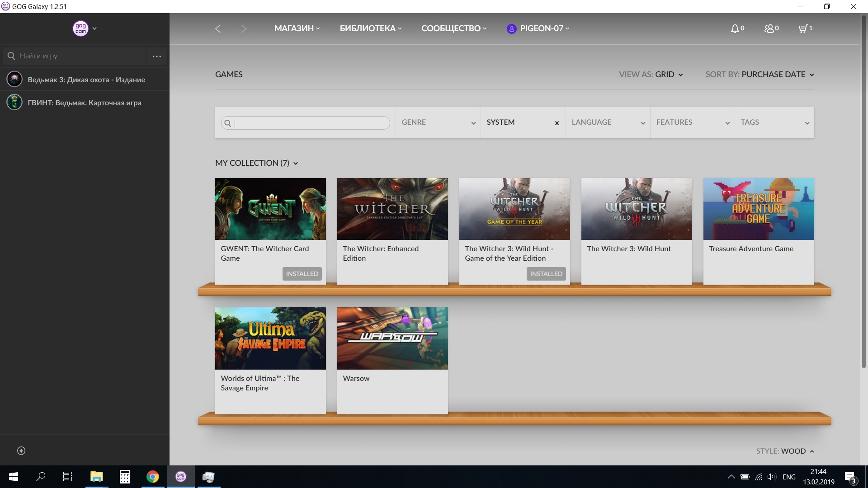Open the shopping cart icon
The image size is (868, 488).
click(x=803, y=28)
